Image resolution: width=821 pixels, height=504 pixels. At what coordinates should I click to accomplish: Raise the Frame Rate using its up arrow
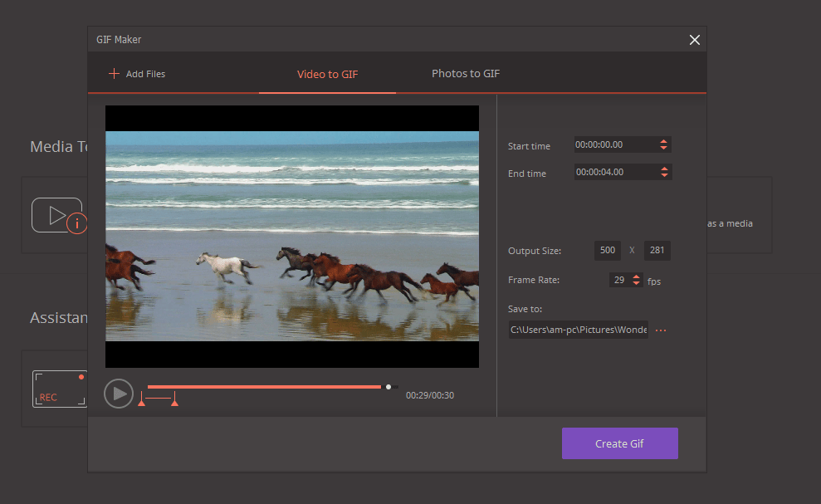[638, 276]
